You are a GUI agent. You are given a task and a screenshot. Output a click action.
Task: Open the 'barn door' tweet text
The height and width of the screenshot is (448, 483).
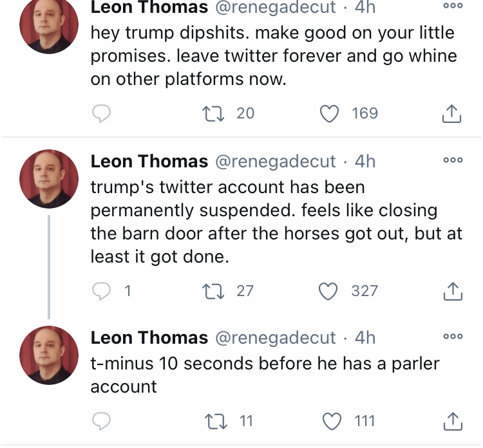tap(276, 221)
